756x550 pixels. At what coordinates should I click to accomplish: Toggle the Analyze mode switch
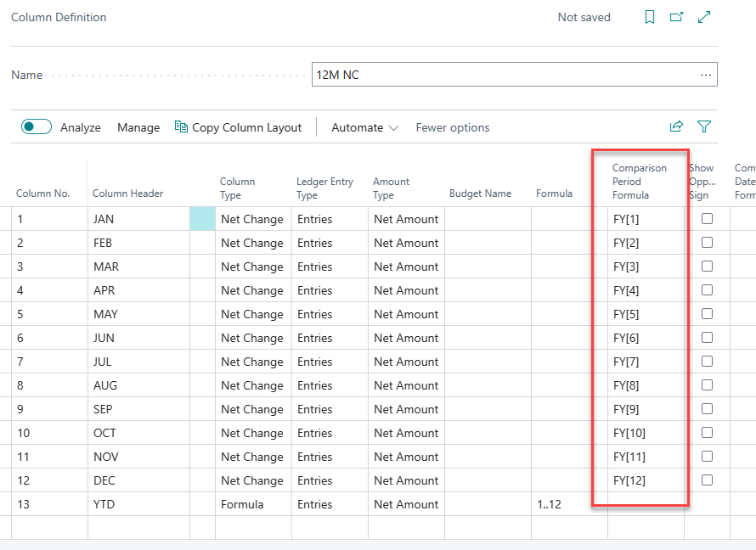[x=37, y=127]
